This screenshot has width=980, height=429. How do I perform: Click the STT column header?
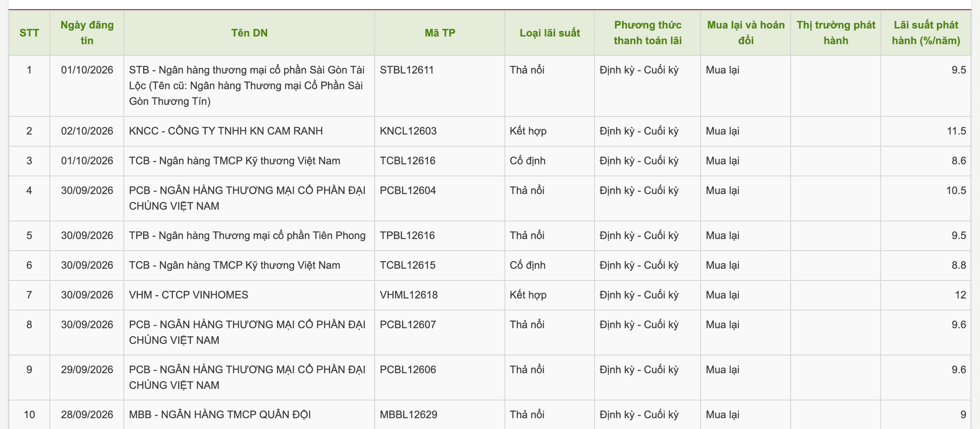click(x=29, y=33)
